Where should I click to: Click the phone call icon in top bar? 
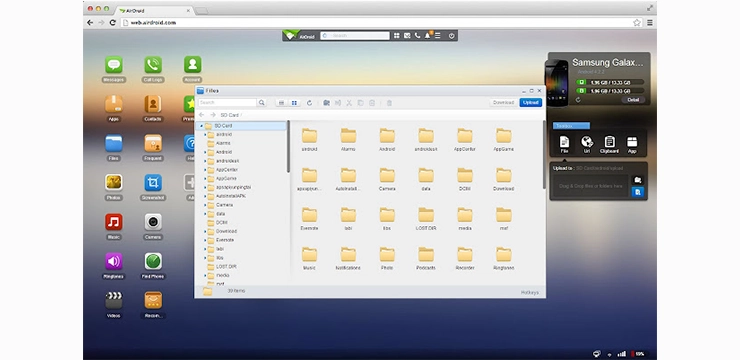[x=417, y=36]
